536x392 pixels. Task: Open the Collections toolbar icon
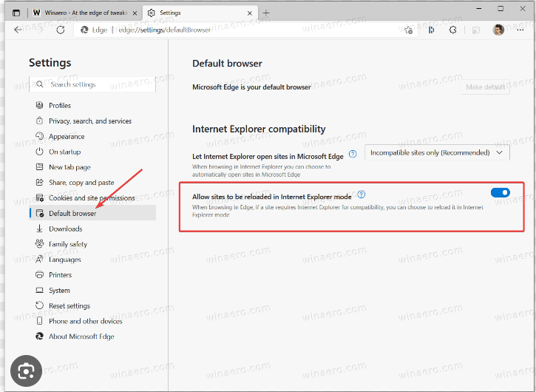pyautogui.click(x=432, y=30)
